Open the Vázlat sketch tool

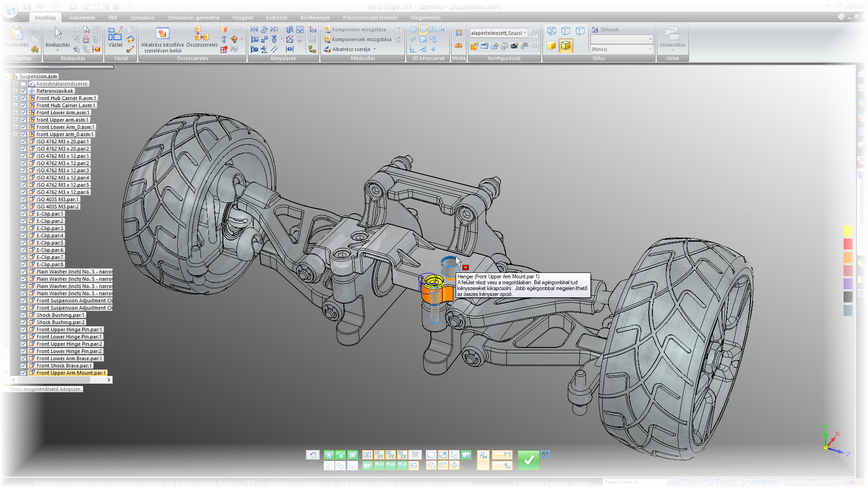(x=115, y=37)
